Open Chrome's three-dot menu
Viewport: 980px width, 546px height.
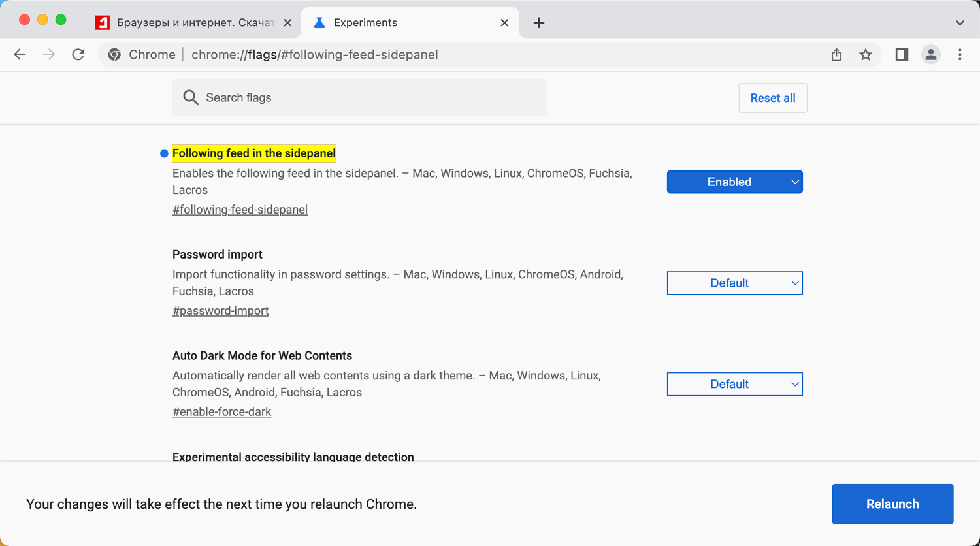[x=960, y=55]
